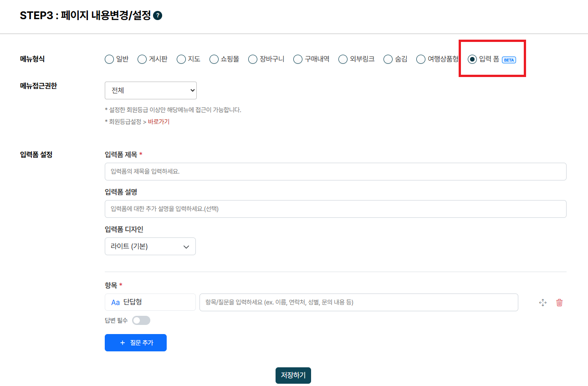Choose the 숨김 menu format
Image resolution: width=588 pixels, height=386 pixels.
tap(388, 59)
